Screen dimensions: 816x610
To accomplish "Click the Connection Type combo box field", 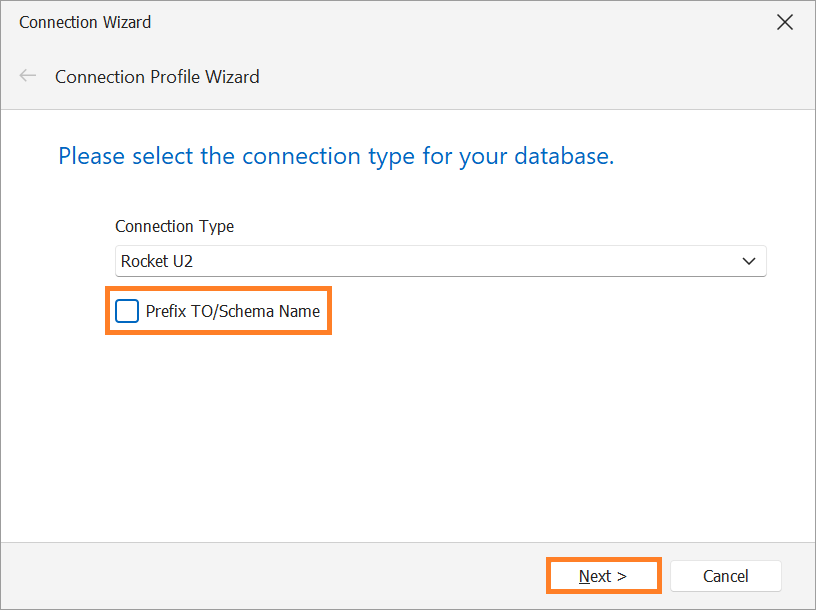I will coord(440,261).
